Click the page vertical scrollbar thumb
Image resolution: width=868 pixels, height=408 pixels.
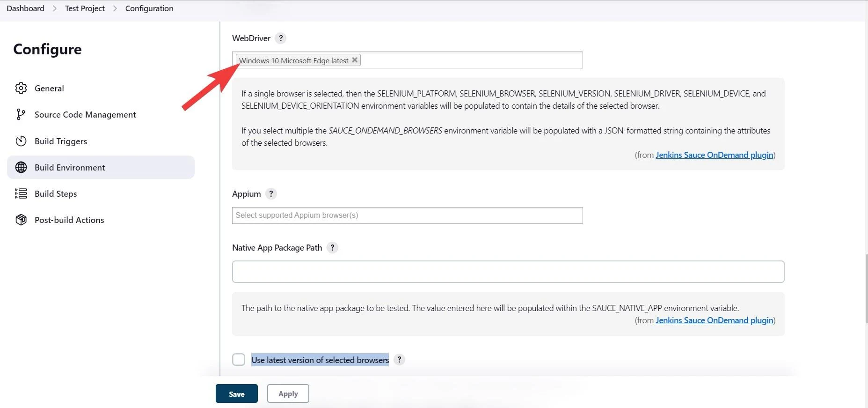pyautogui.click(x=866, y=288)
